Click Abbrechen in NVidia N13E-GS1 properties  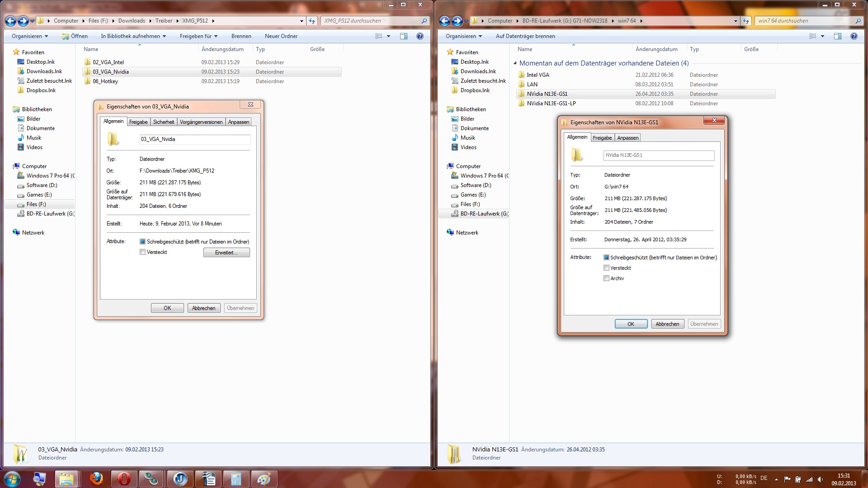[667, 324]
